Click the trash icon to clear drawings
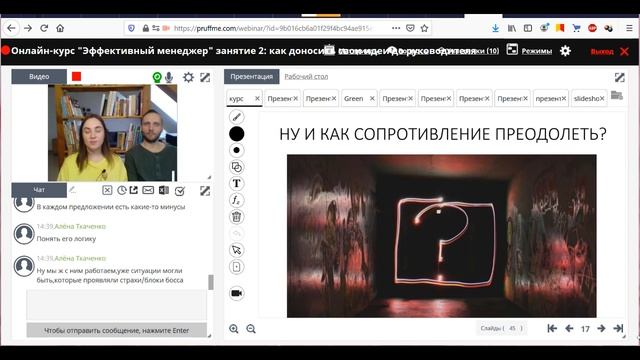 tap(236, 217)
